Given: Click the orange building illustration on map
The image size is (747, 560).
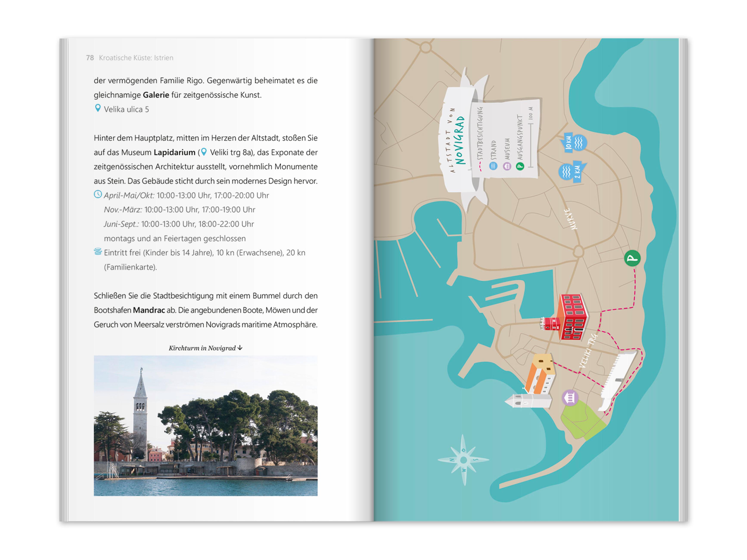Looking at the screenshot, I should pyautogui.click(x=541, y=374).
